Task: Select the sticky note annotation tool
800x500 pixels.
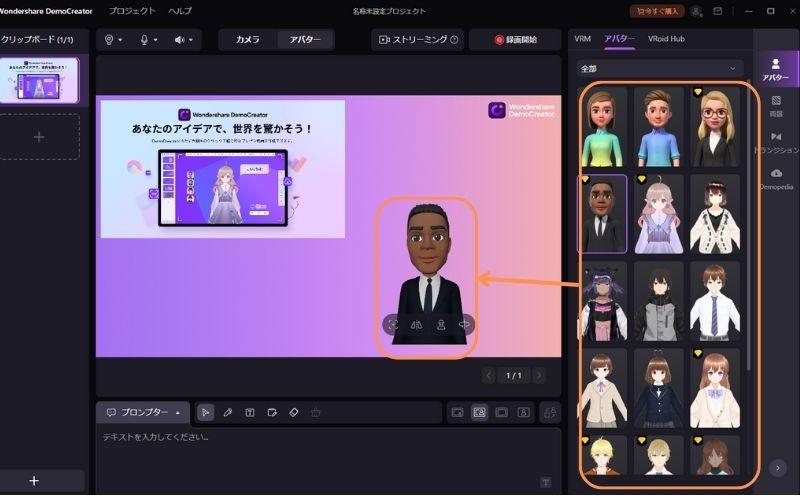Action: pyautogui.click(x=271, y=412)
